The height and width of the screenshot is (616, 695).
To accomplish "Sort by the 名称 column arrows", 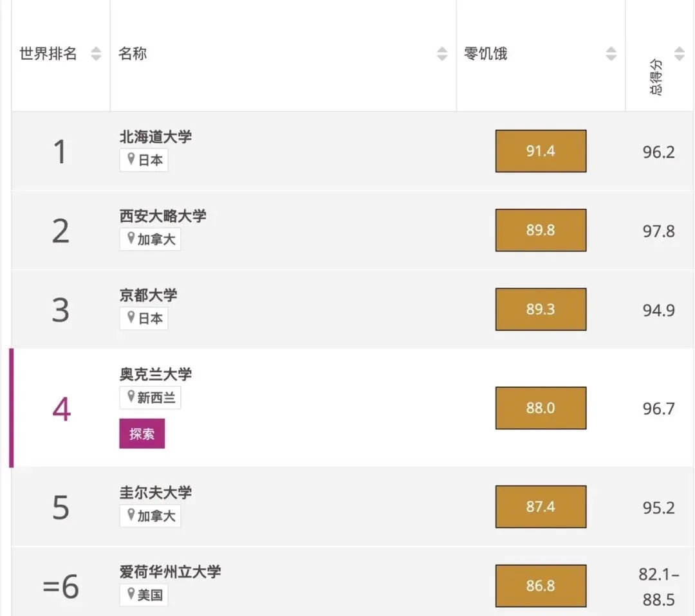I will click(442, 54).
